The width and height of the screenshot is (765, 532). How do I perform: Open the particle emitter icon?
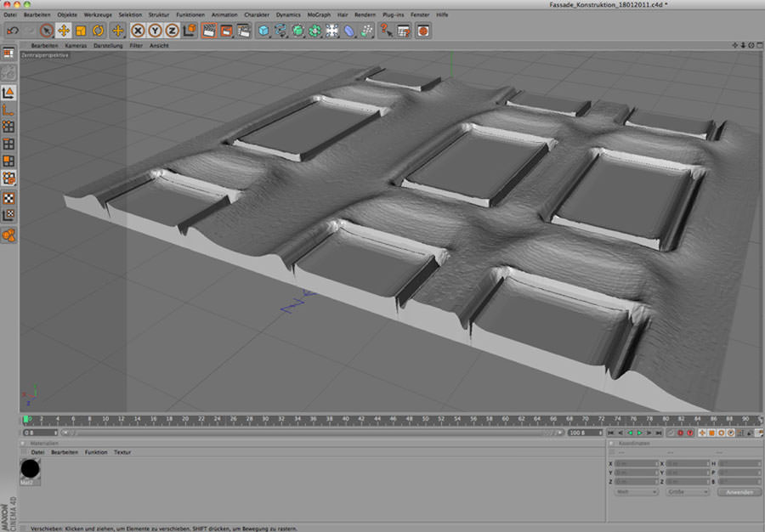(x=366, y=31)
